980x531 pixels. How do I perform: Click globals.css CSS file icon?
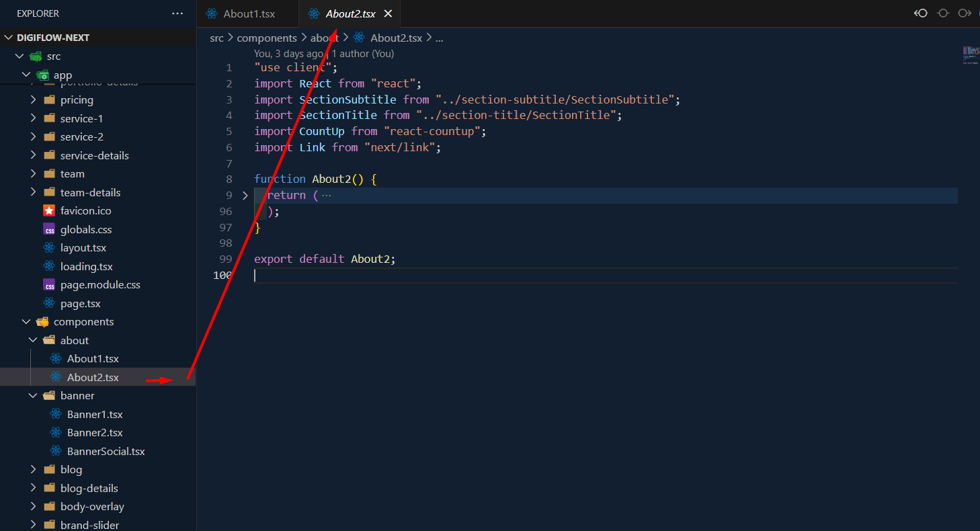coord(49,229)
